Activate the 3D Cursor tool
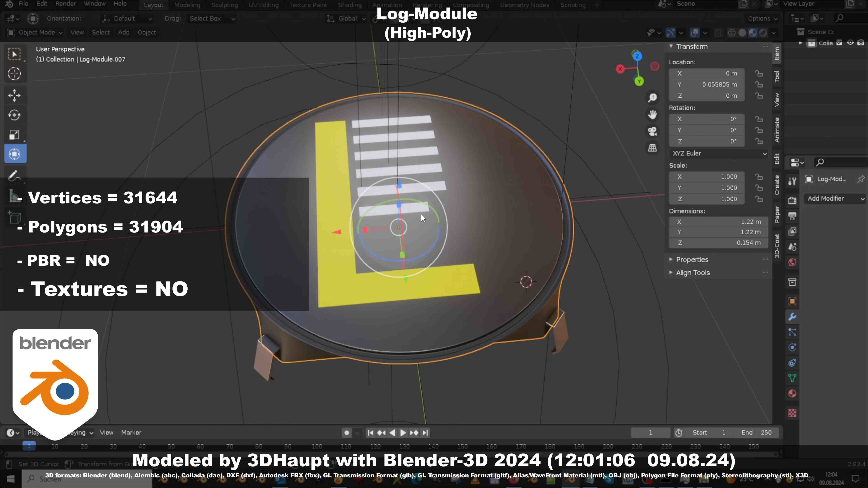 pos(14,73)
